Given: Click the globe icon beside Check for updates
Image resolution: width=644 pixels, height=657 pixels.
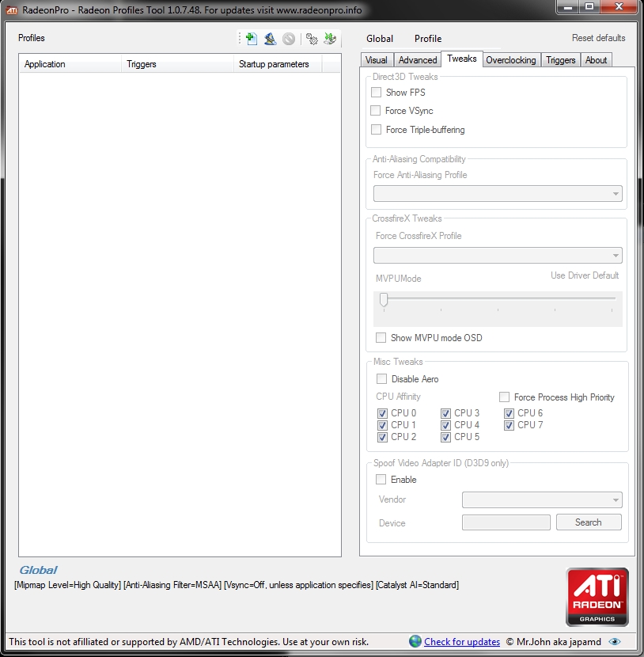Looking at the screenshot, I should coord(415,641).
